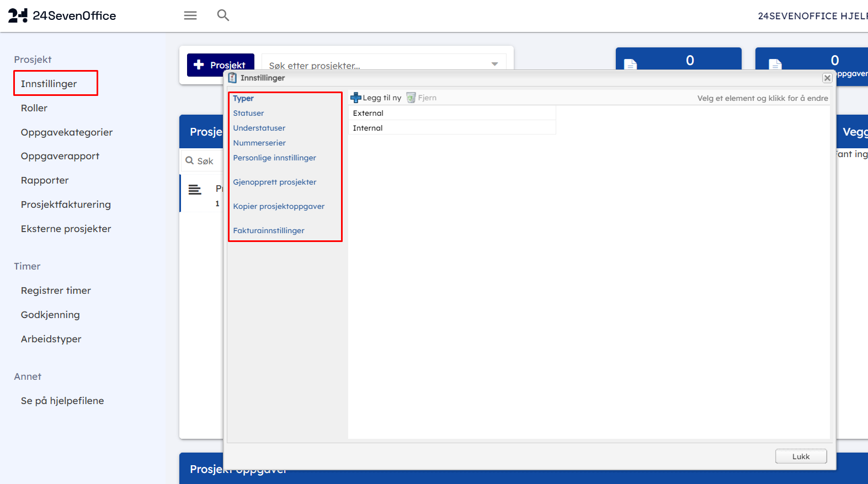
Task: Click the Legg til ny plus icon
Action: [x=356, y=98]
